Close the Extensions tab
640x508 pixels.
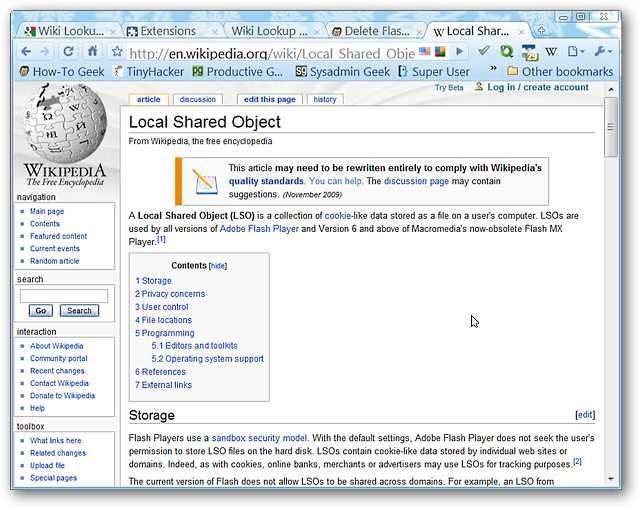215,31
